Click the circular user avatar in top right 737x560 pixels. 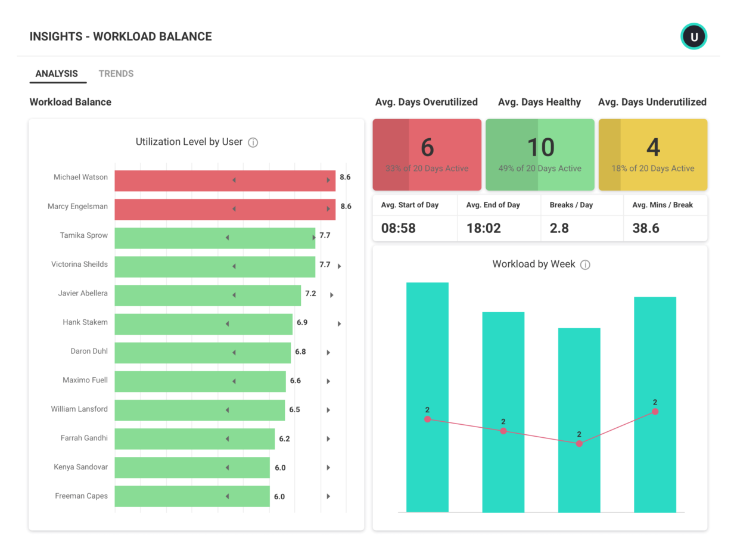694,36
